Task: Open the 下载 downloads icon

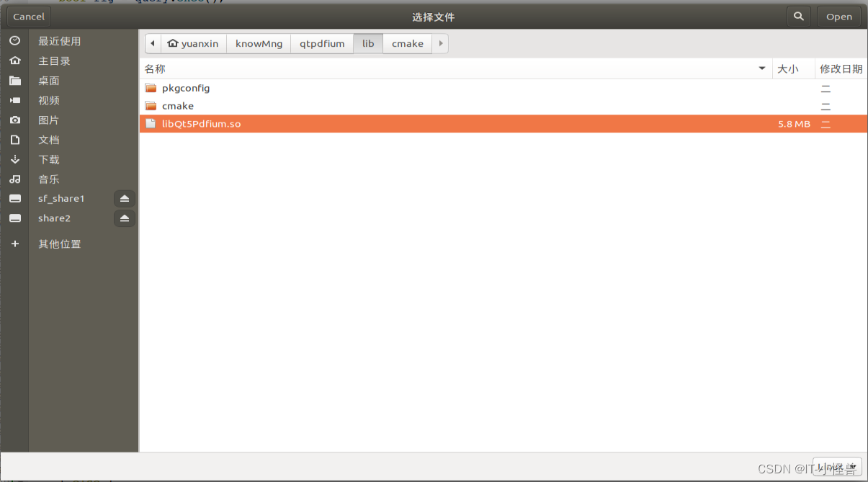Action: pos(14,159)
